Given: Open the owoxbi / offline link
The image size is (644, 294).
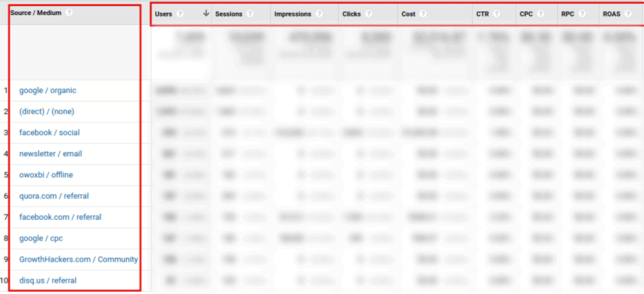Looking at the screenshot, I should (x=46, y=175).
